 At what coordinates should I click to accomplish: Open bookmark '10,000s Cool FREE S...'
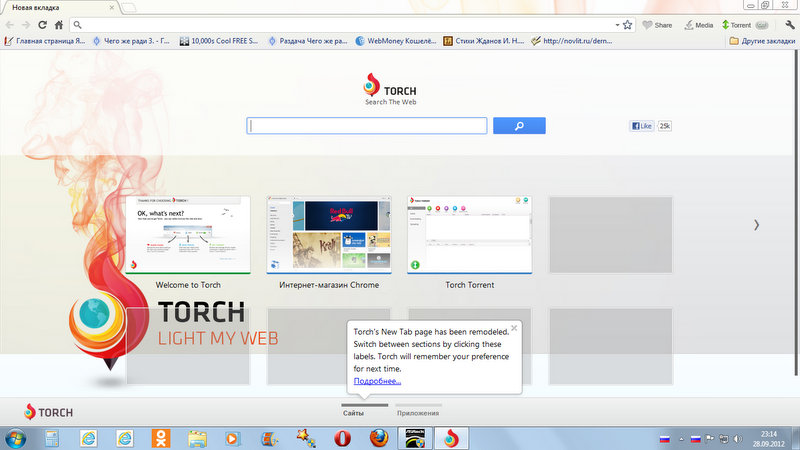[x=219, y=41]
